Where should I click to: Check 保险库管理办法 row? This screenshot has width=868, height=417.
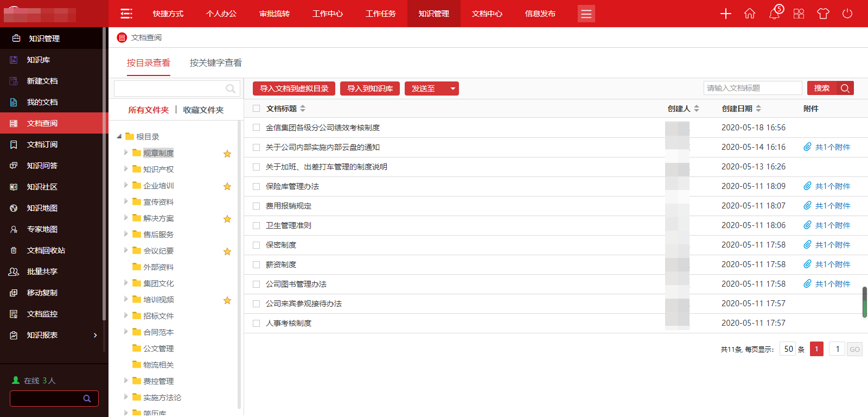click(x=257, y=186)
